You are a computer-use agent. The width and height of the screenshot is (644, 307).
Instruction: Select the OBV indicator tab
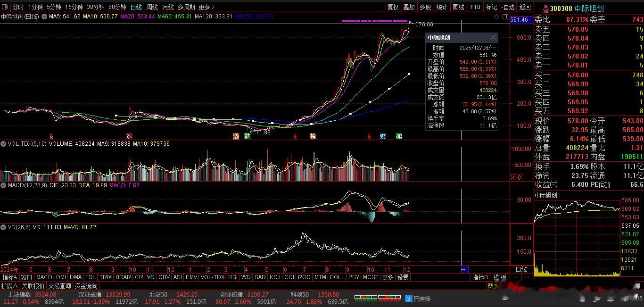click(x=164, y=277)
